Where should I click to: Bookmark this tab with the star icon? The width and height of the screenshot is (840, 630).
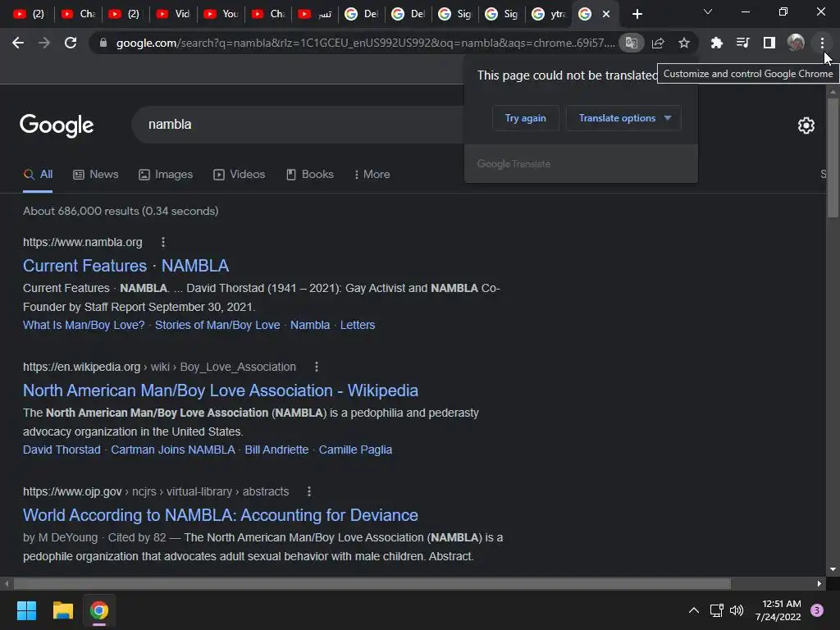click(x=684, y=43)
